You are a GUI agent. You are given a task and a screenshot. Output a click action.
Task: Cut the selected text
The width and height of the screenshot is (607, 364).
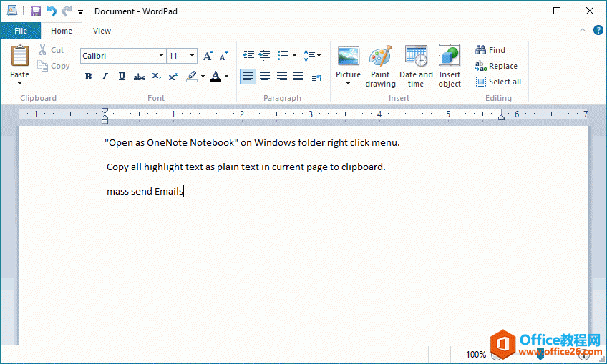click(52, 50)
